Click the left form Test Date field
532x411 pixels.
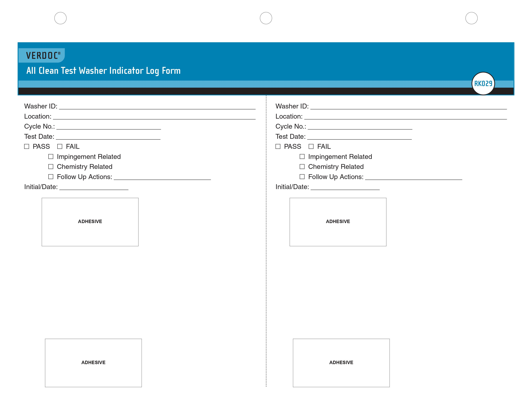(x=108, y=136)
